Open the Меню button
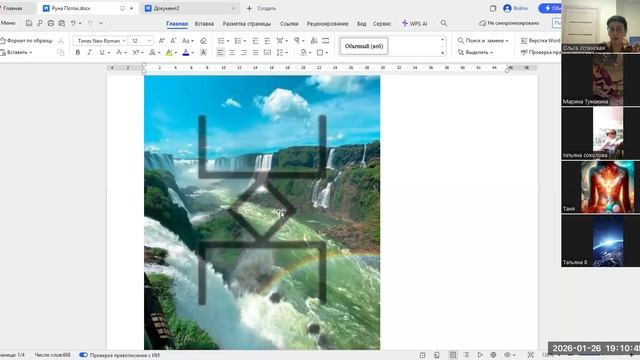 tap(8, 23)
